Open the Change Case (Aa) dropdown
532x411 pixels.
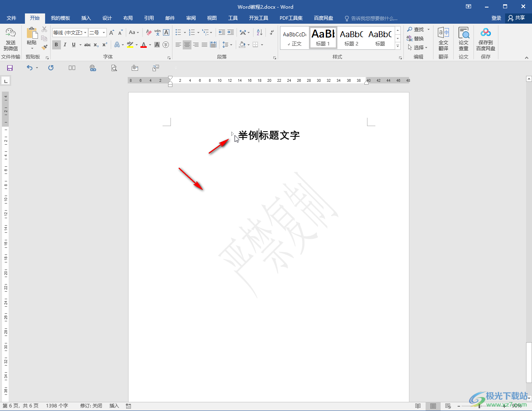[134, 32]
